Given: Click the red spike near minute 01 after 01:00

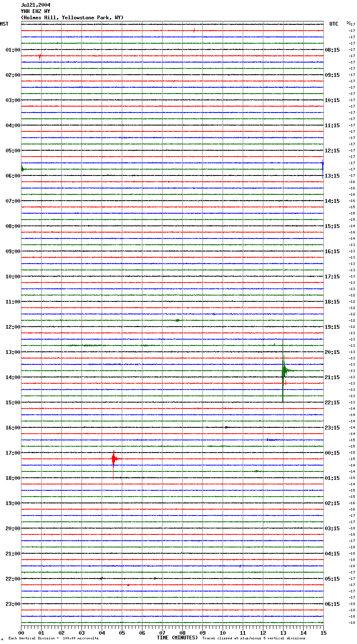Looking at the screenshot, I should (x=40, y=56).
